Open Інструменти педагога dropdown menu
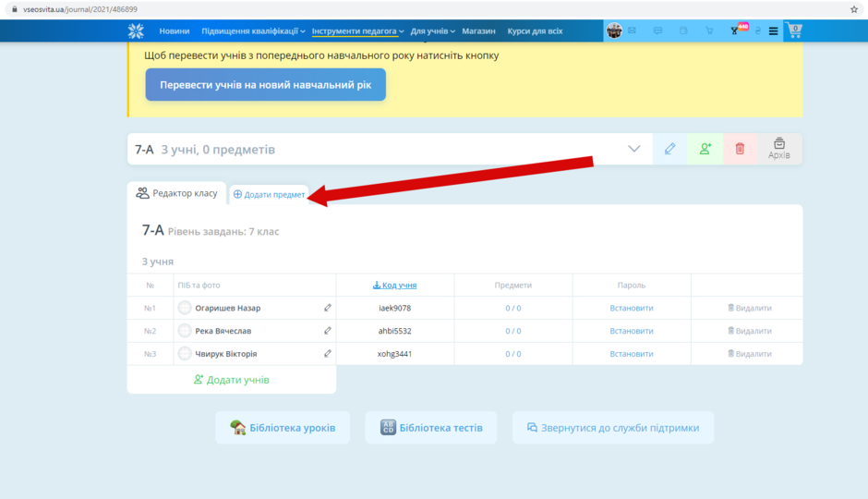This screenshot has width=868, height=499. click(357, 31)
